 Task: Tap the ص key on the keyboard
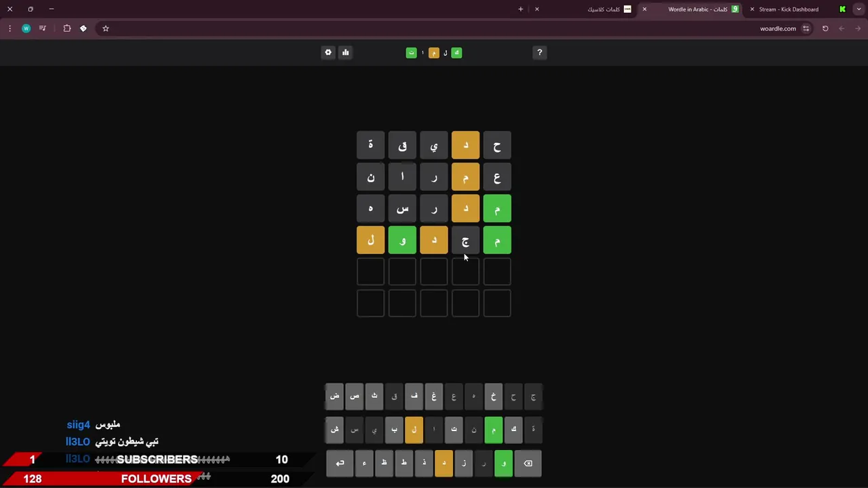point(355,396)
